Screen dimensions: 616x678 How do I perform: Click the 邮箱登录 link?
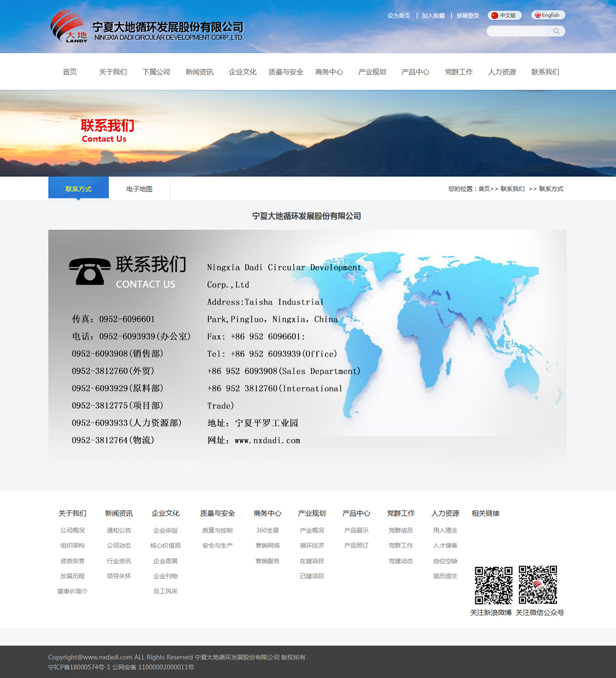(x=468, y=16)
